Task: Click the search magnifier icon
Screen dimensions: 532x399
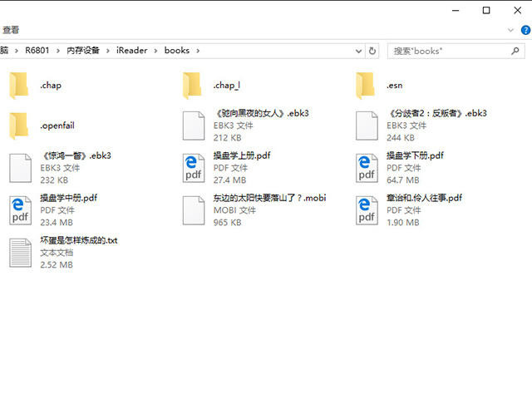Action: pyautogui.click(x=515, y=51)
